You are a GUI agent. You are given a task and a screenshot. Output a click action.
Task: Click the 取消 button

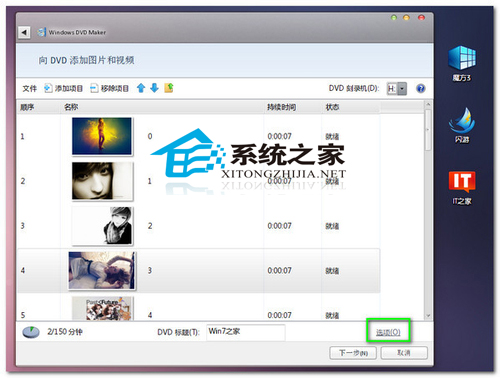point(404,353)
